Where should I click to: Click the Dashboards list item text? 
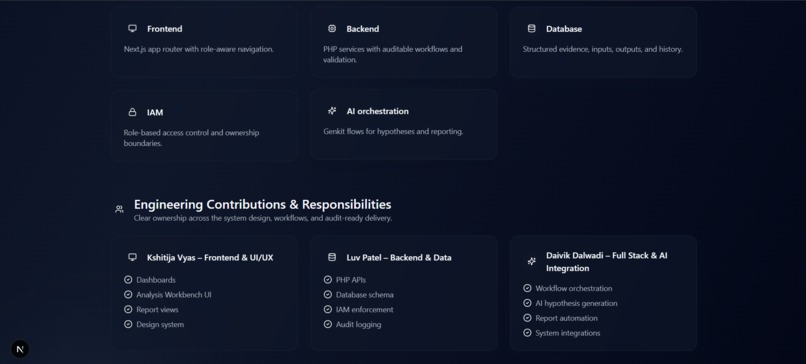tap(156, 280)
